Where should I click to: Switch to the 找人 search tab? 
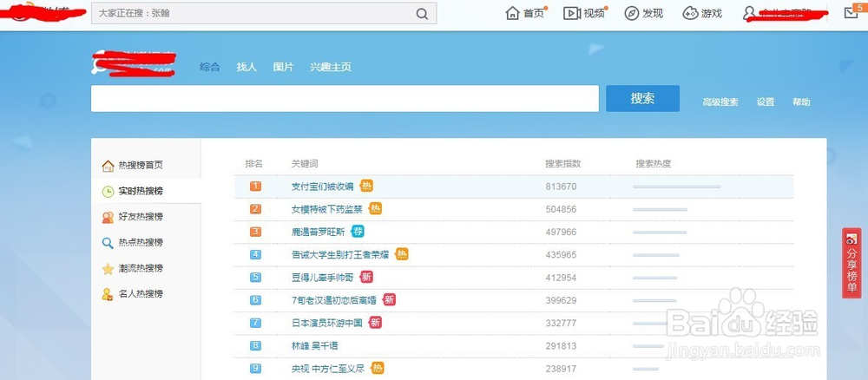(247, 67)
